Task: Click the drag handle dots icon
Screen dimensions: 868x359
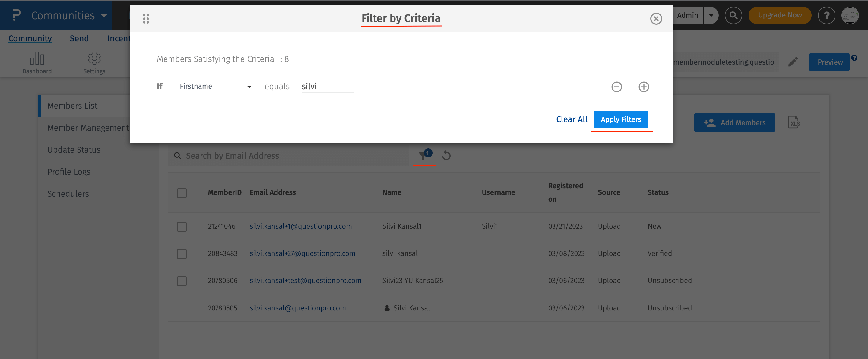Action: pos(146,18)
